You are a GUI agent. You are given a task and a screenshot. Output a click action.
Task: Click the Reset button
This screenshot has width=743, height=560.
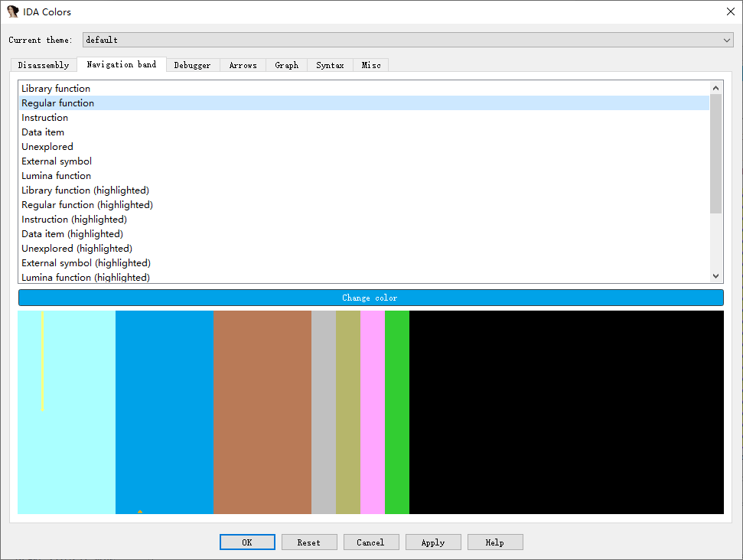pos(309,542)
